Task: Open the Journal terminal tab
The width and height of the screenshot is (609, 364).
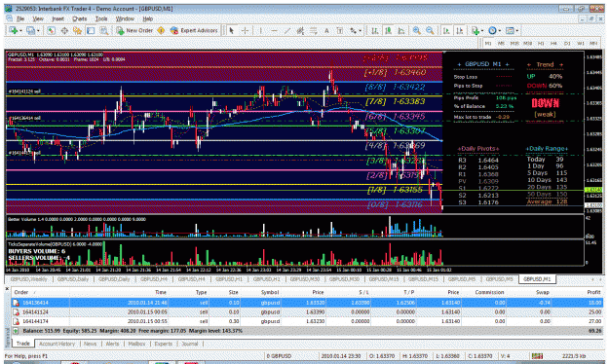Action: tap(190, 344)
